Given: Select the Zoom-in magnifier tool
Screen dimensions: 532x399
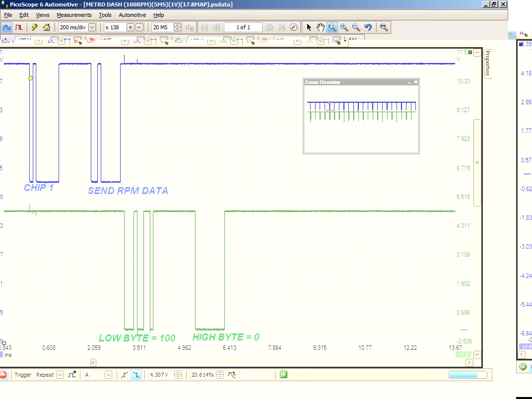Looking at the screenshot, I should pyautogui.click(x=344, y=27).
